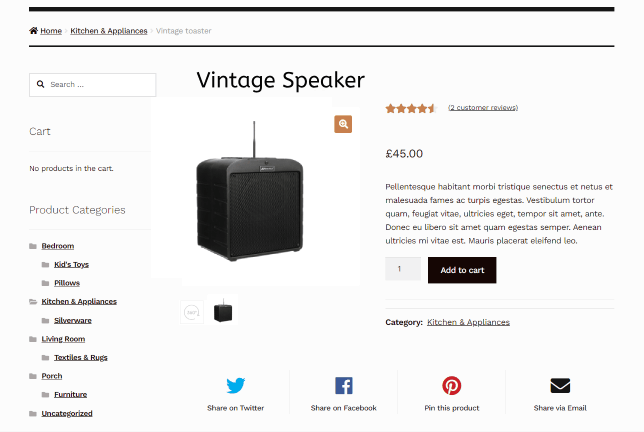Click the zoom magnifier icon on product image
Screen dimensions: 644x432
[x=343, y=124]
